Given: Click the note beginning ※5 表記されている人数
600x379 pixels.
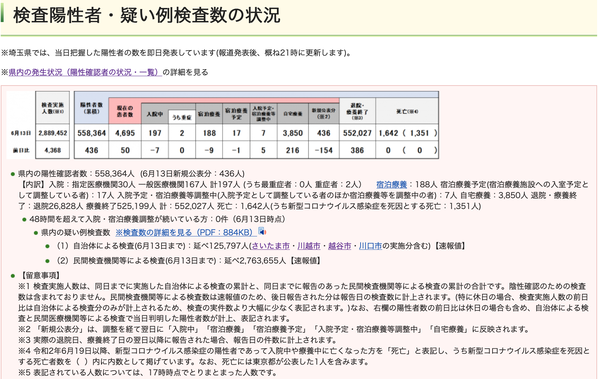Looking at the screenshot, I should (147, 372).
